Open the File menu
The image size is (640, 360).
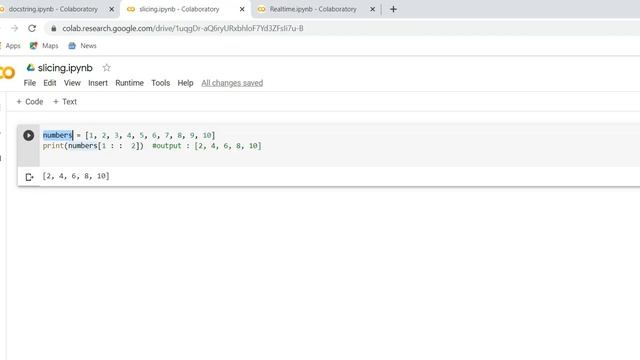pos(30,83)
